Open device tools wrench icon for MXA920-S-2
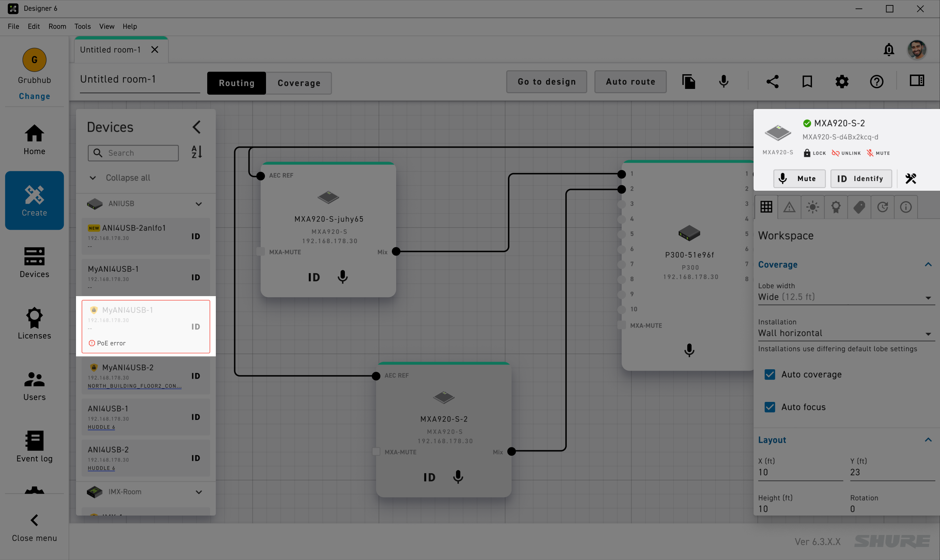Viewport: 940px width, 560px height. click(911, 179)
